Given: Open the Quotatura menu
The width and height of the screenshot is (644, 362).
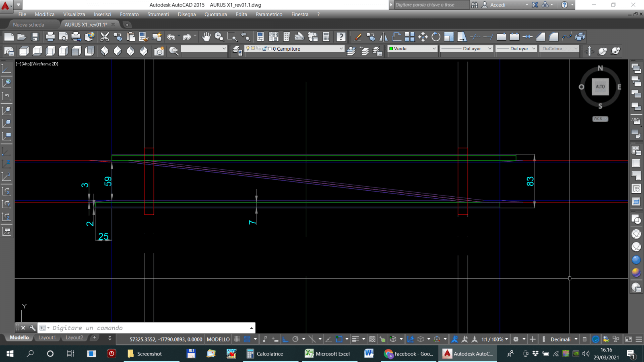Looking at the screenshot, I should 215,14.
